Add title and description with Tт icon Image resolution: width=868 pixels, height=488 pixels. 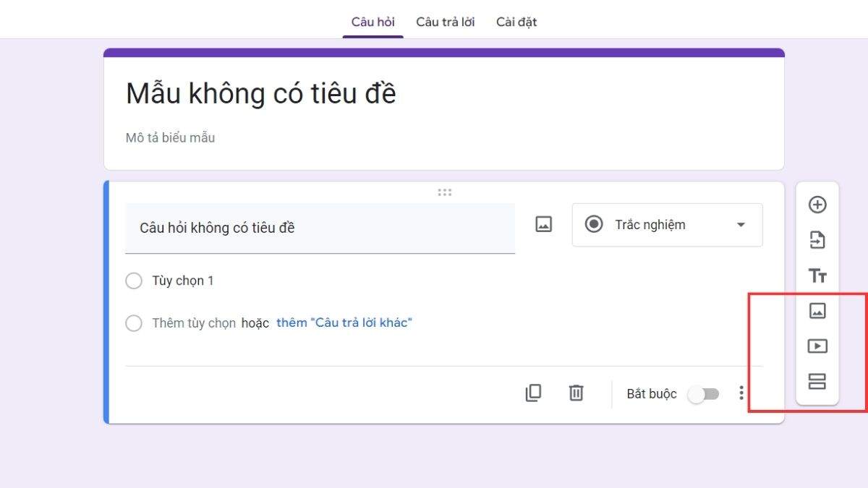[817, 275]
